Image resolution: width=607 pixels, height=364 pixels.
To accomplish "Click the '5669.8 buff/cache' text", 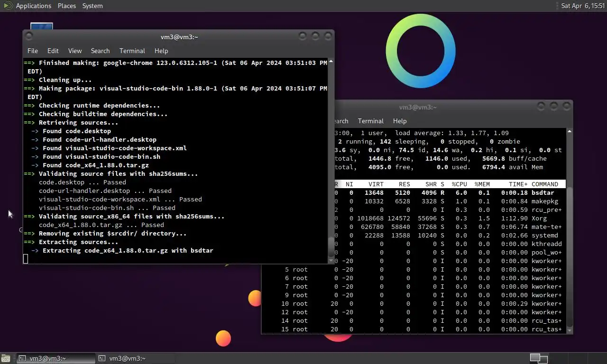I will click(x=515, y=158).
